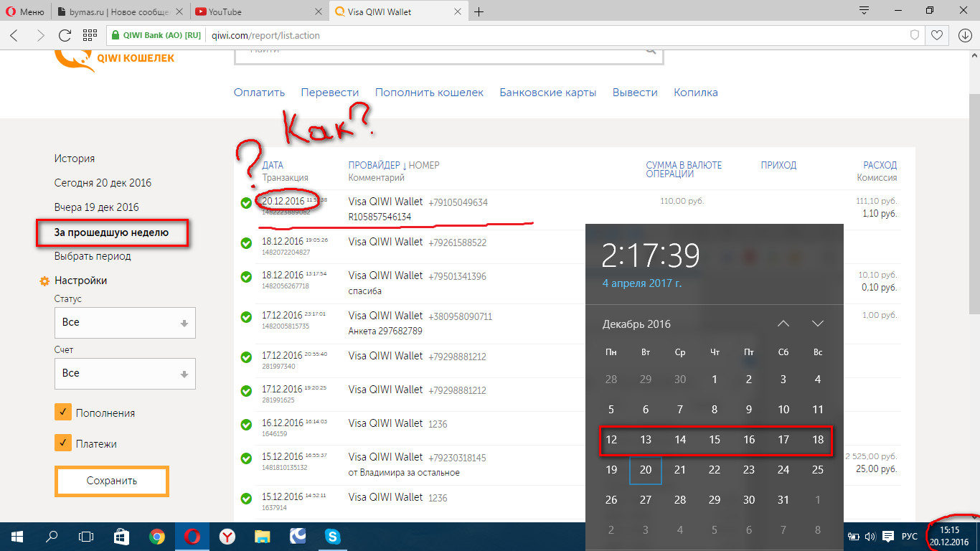This screenshot has width=980, height=551.
Task: Open new browser tab with plus icon
Action: point(479,11)
